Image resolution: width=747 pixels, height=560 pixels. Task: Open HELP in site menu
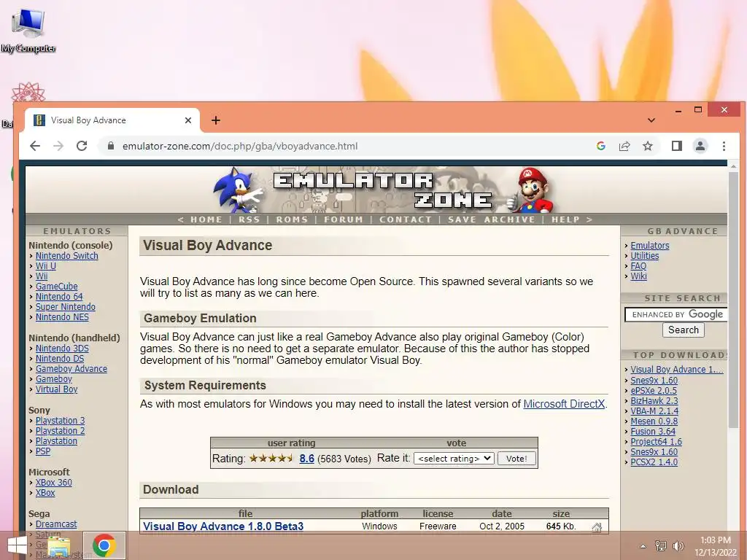[x=565, y=219]
